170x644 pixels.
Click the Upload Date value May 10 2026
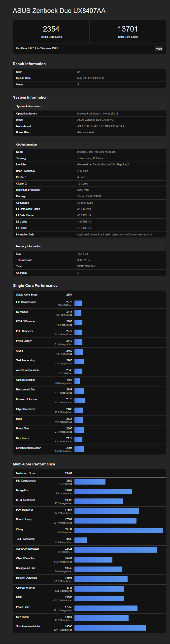coord(91,78)
